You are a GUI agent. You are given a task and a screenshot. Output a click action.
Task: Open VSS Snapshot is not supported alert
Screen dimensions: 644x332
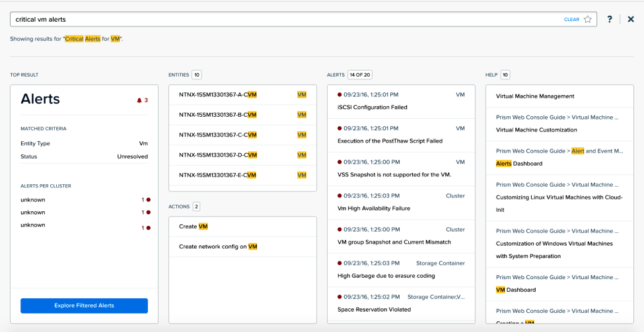402,169
